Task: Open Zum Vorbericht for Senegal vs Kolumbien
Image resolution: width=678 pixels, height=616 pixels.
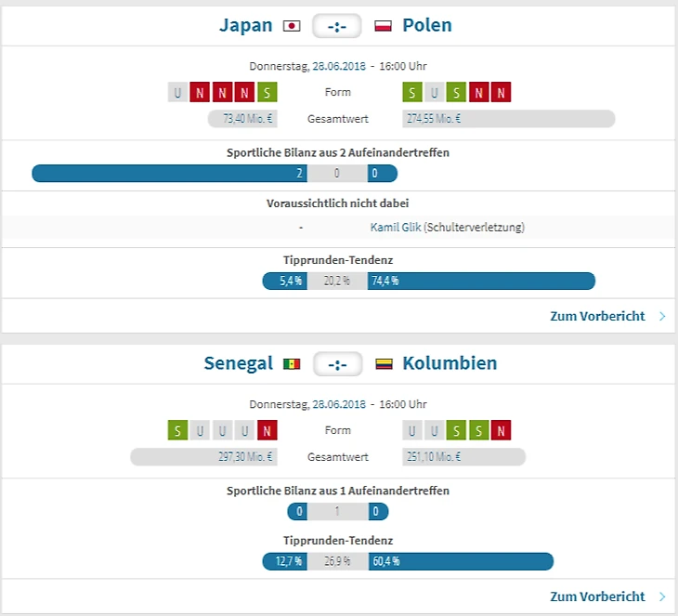Action: tap(597, 596)
